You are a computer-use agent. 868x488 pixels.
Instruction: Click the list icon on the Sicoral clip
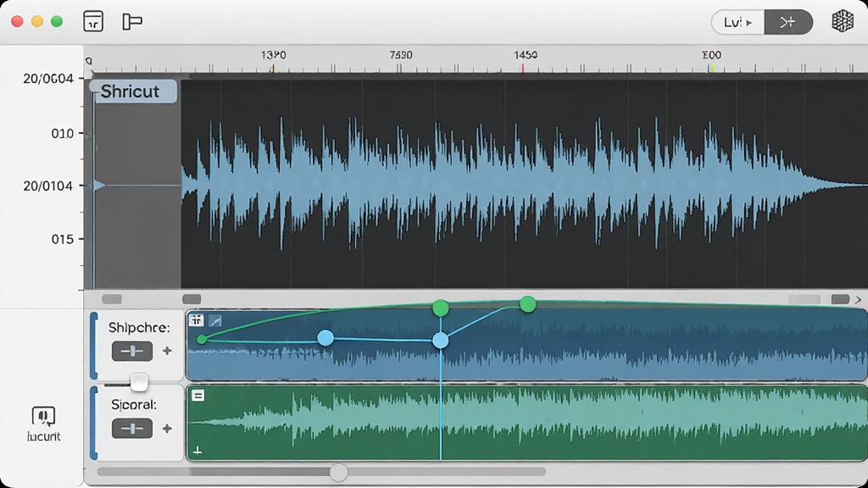pos(198,395)
